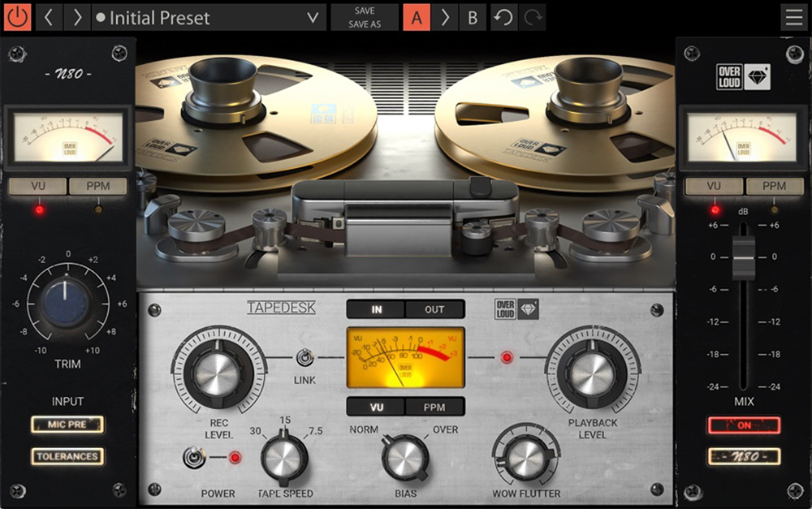
Task: Click SAVE AS for a new preset
Action: (x=365, y=24)
